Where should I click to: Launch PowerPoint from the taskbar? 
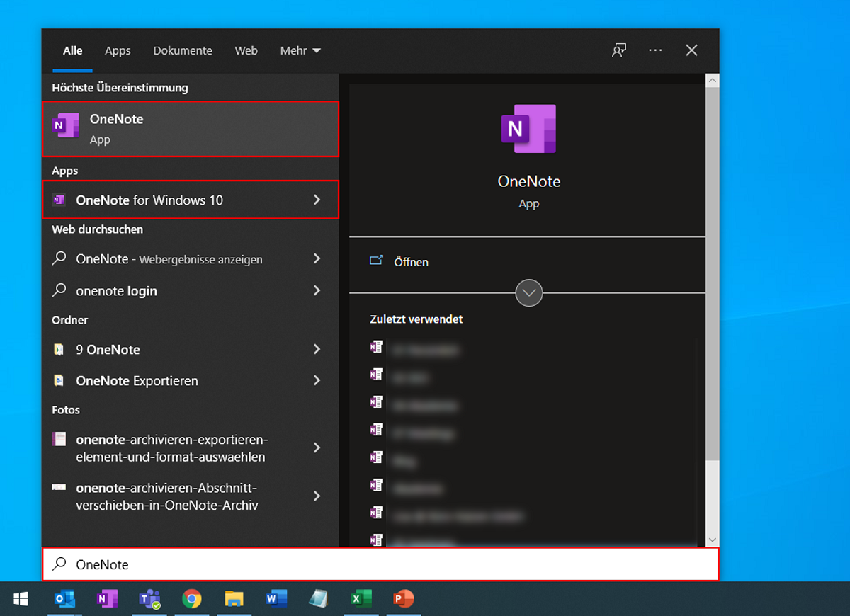click(x=404, y=599)
